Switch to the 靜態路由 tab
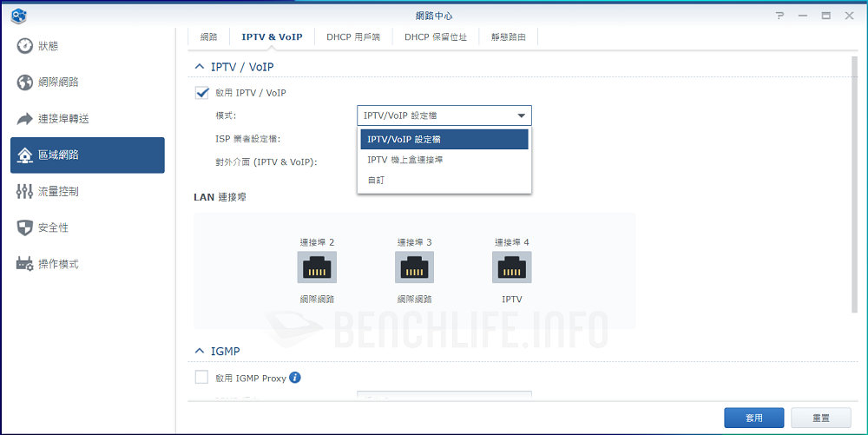The height and width of the screenshot is (435, 868). (x=508, y=37)
